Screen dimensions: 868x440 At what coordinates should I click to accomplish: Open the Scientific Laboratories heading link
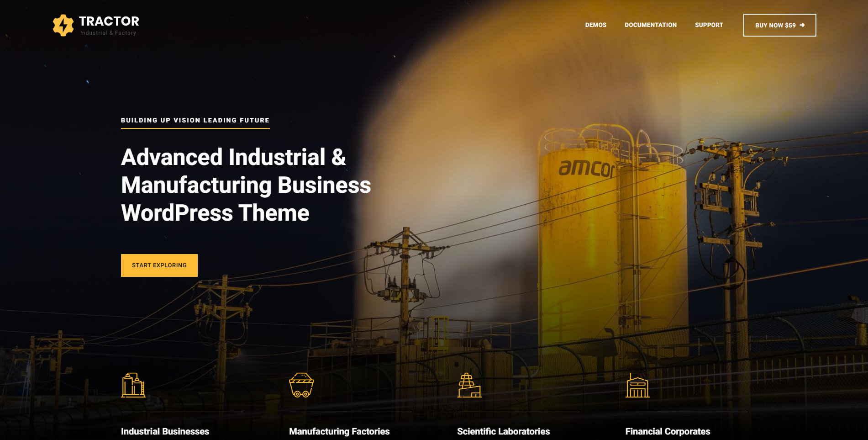click(x=504, y=431)
